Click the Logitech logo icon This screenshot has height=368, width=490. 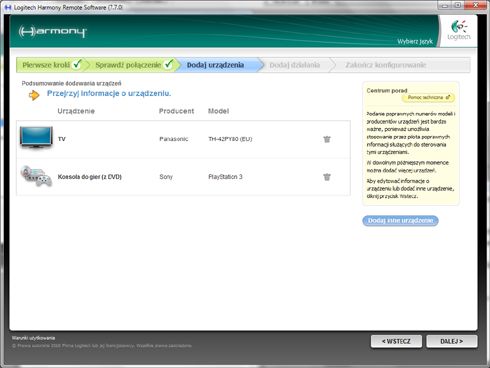pyautogui.click(x=459, y=30)
